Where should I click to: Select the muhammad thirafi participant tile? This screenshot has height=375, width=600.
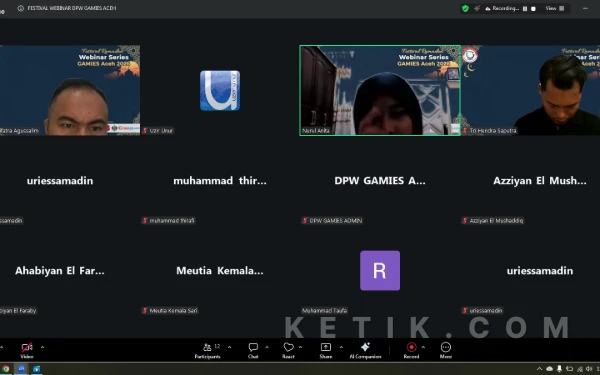point(220,180)
